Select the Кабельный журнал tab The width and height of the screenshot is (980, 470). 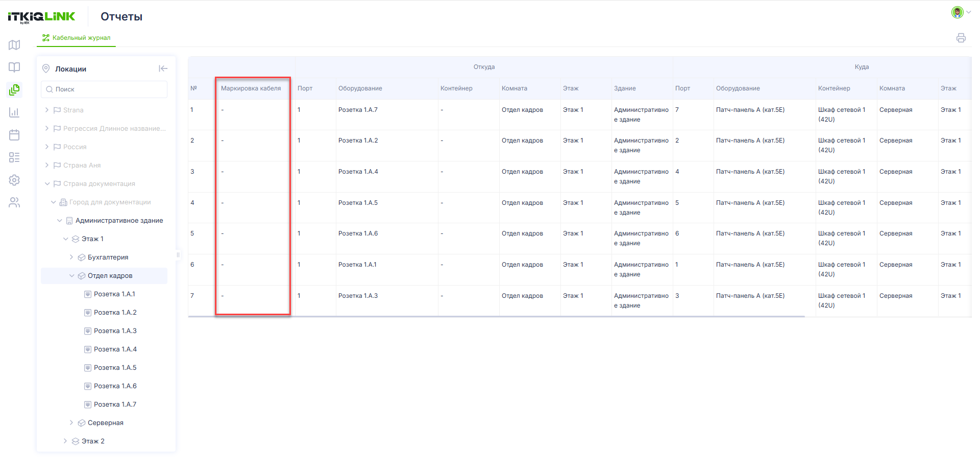(77, 38)
